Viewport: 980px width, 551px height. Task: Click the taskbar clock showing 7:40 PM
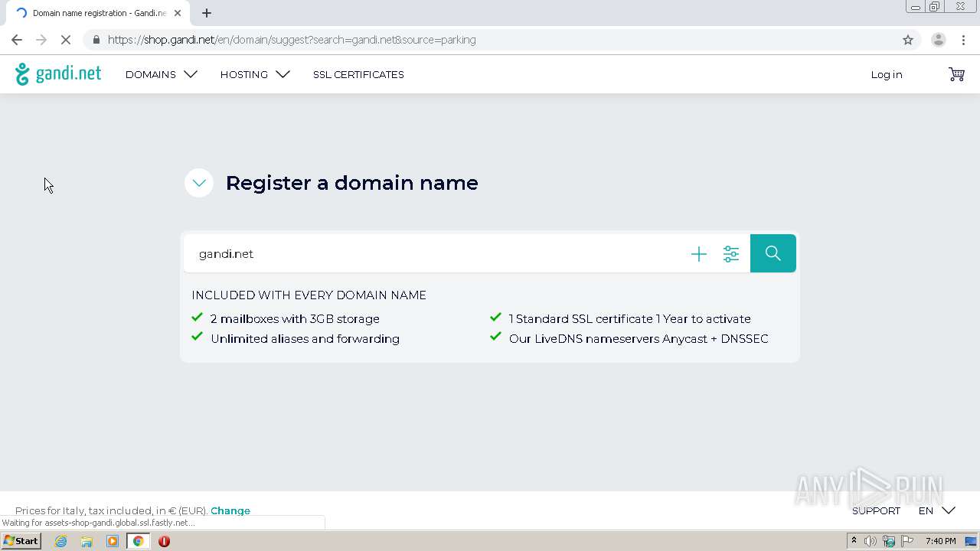(x=941, y=541)
